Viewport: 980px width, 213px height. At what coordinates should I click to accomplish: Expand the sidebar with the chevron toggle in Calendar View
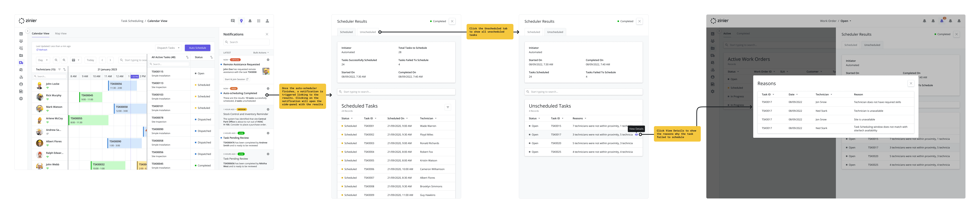[27, 31]
